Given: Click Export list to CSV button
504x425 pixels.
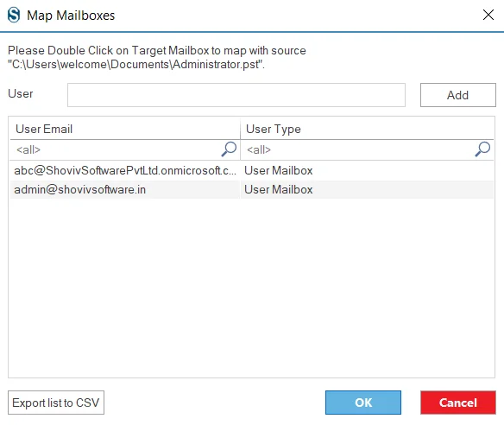Looking at the screenshot, I should pos(56,403).
